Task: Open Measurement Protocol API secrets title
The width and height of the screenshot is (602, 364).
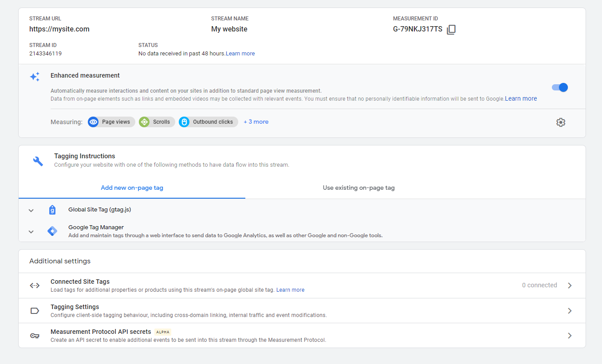Action: 101,332
